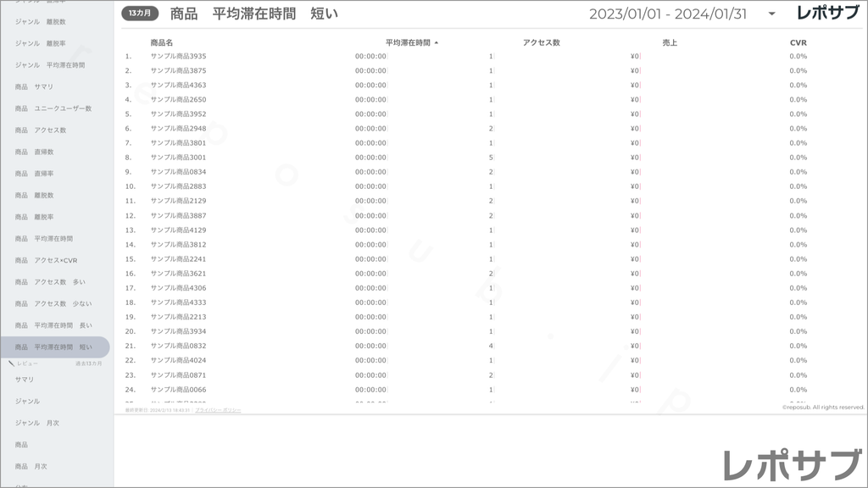Click product name サンプル商品3812
This screenshot has height=488, width=868.
coord(178,245)
